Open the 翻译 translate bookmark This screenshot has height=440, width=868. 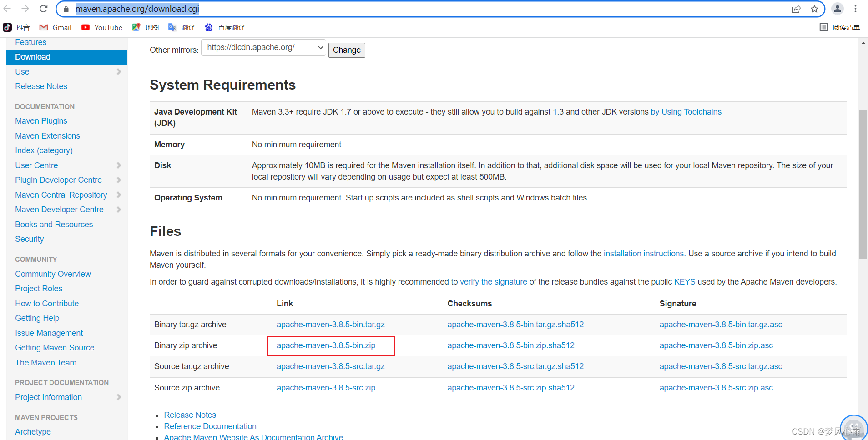(x=182, y=27)
